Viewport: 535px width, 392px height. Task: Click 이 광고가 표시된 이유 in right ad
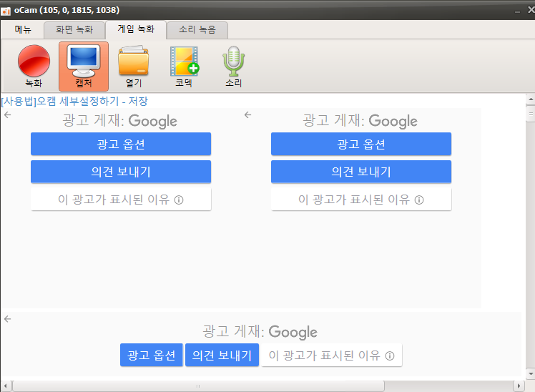point(361,200)
